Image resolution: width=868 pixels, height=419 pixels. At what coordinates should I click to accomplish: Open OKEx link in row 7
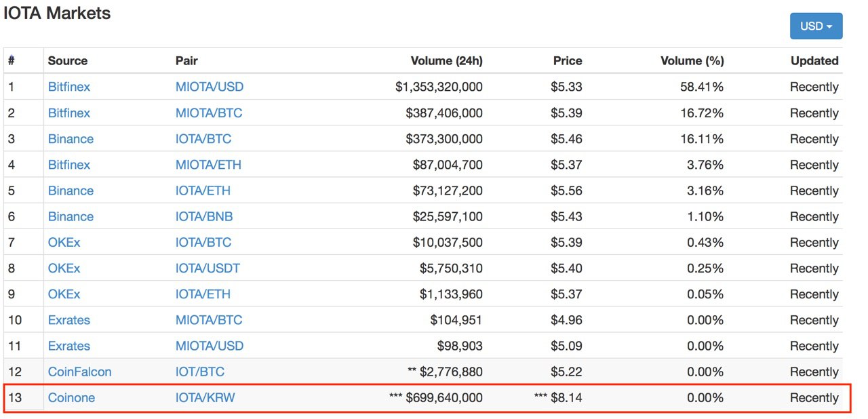[64, 242]
